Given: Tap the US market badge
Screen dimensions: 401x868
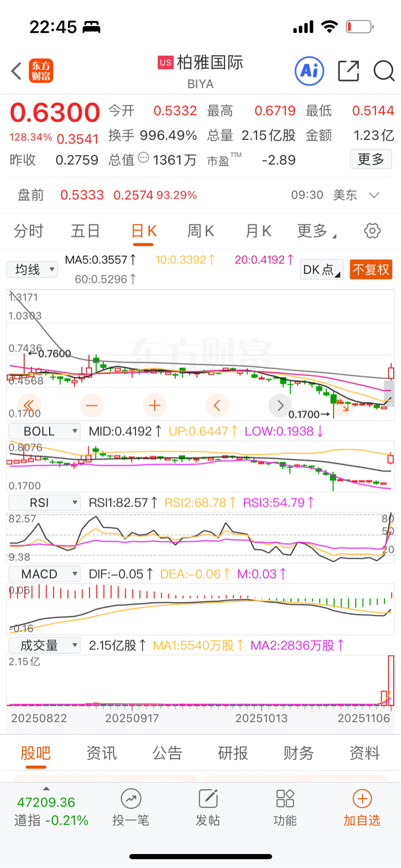Looking at the screenshot, I should pos(166,63).
